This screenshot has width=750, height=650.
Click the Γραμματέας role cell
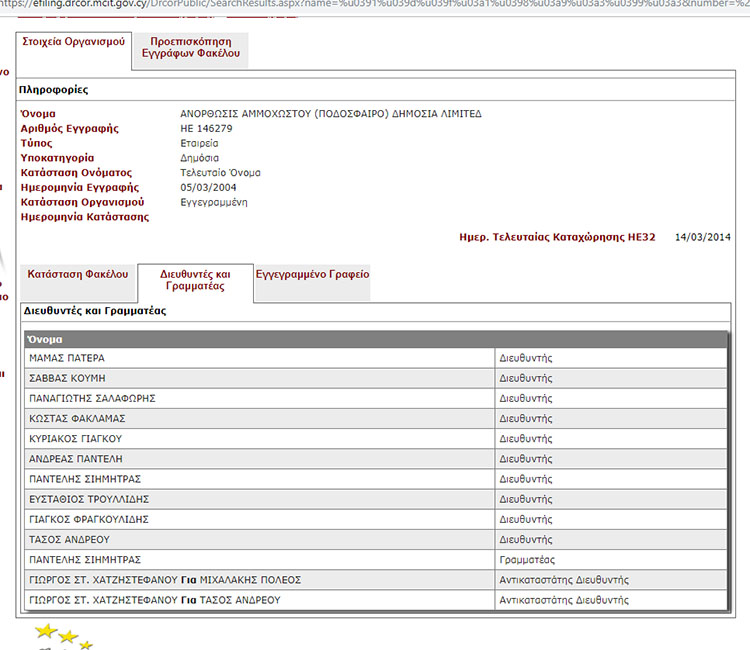pyautogui.click(x=611, y=560)
